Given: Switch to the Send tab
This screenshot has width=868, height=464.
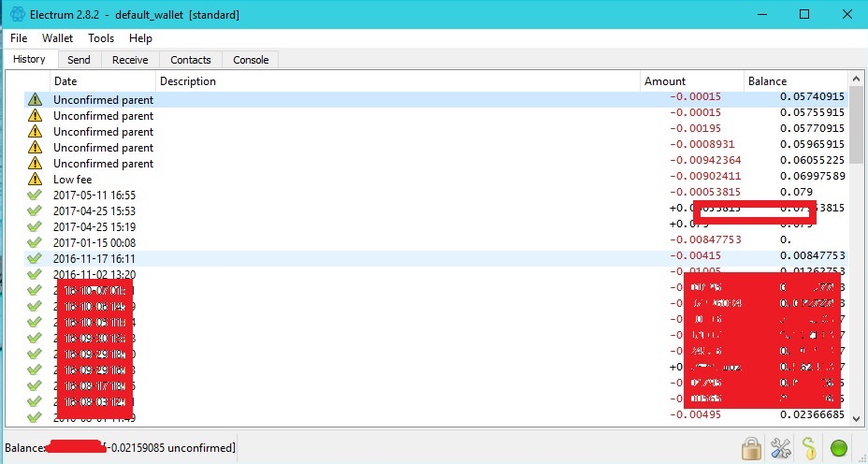Looking at the screenshot, I should pos(79,60).
